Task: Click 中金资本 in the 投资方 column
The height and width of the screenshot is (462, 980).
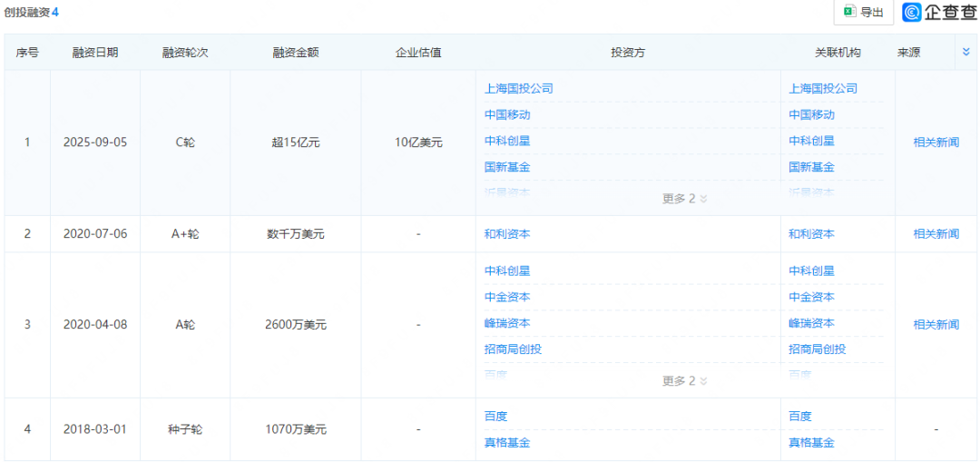Action: 507,298
